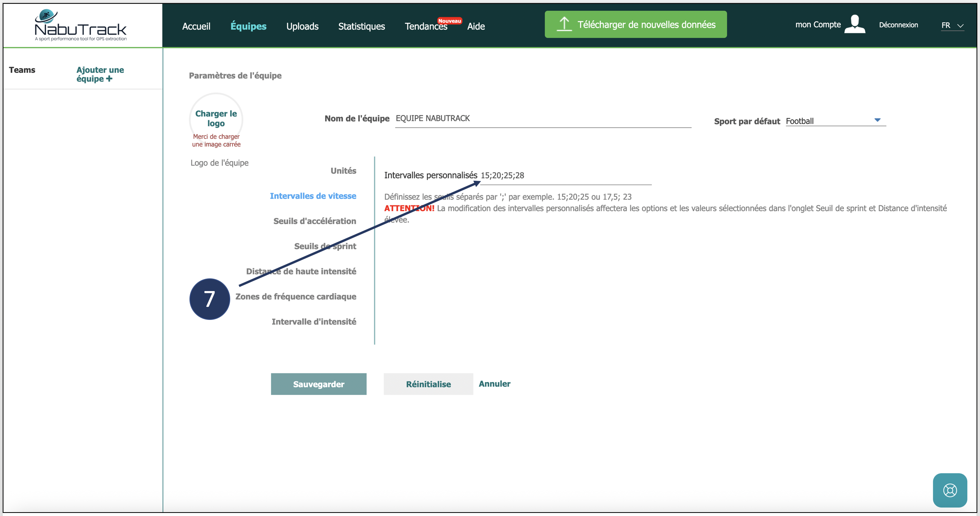Open mon Compte
Viewport: 980px width, 516px height.
tap(818, 25)
